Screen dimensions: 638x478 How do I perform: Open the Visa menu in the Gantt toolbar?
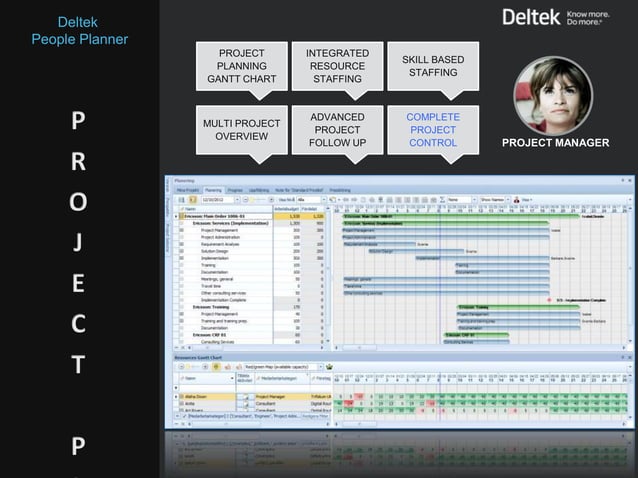click(527, 200)
